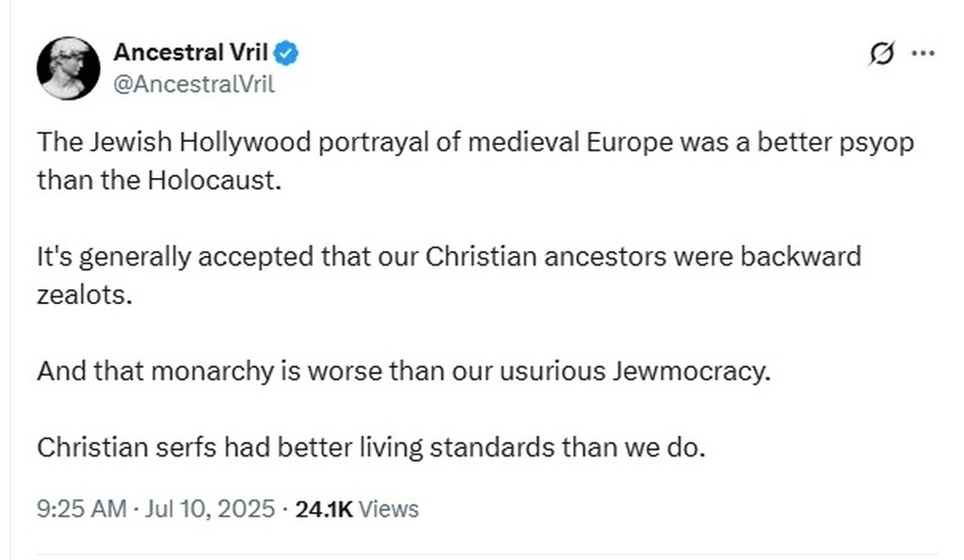The height and width of the screenshot is (560, 964).
Task: Click the first paragraph of the post
Action: pyautogui.click(x=474, y=161)
